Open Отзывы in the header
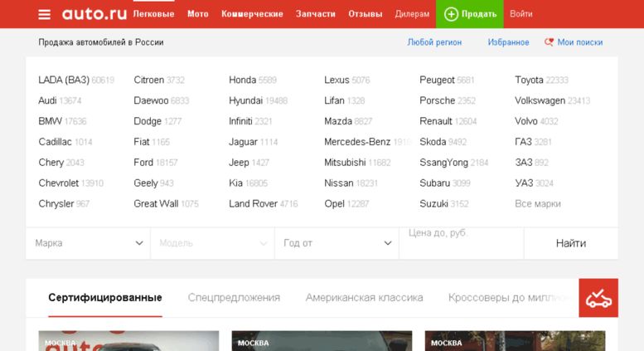The height and width of the screenshot is (351, 644). [366, 14]
